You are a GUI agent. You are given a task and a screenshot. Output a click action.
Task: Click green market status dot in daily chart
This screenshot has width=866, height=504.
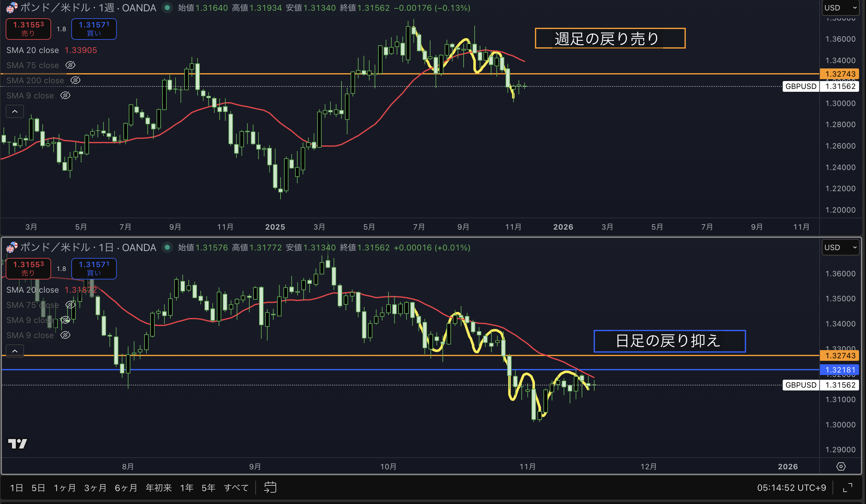[x=167, y=247]
